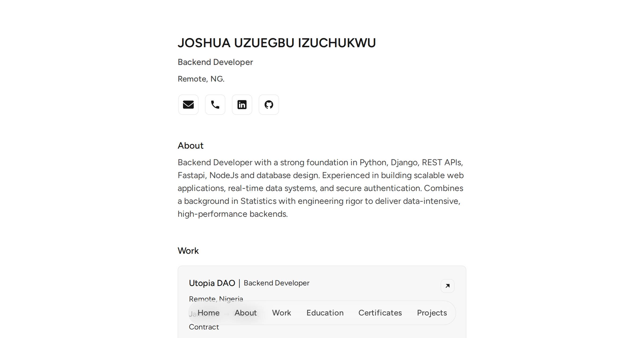Viewport: 644px width, 338px height.
Task: Click the phone contact icon
Action: (215, 105)
